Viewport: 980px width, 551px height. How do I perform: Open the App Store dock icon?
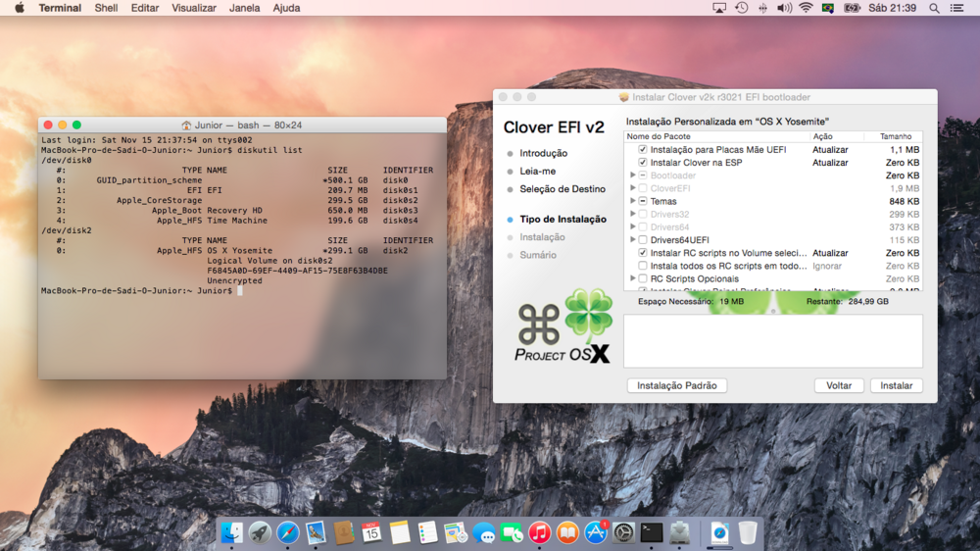596,532
